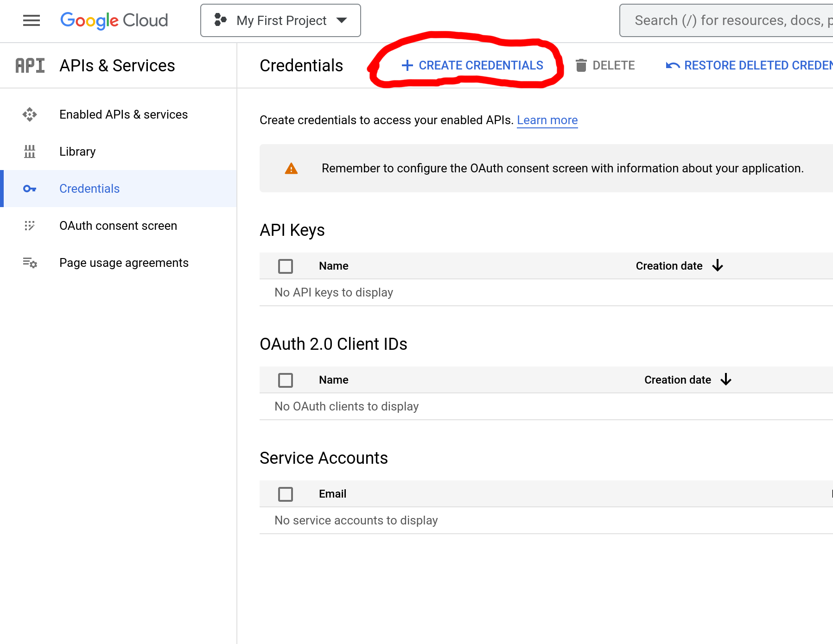This screenshot has width=833, height=644.
Task: Sort API Keys by Creation date
Action: click(669, 266)
